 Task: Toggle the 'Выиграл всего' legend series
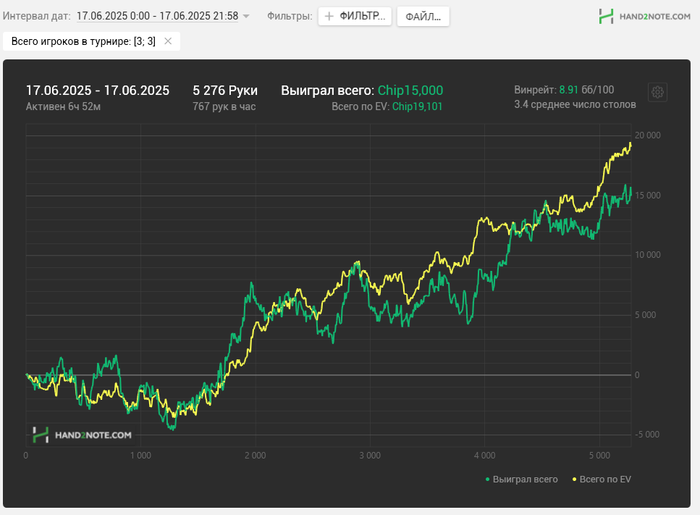point(521,479)
